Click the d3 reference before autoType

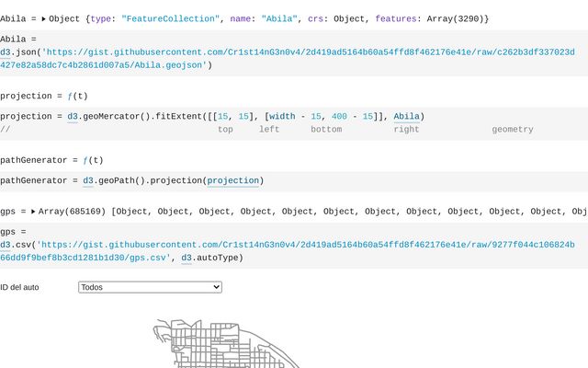coord(187,259)
